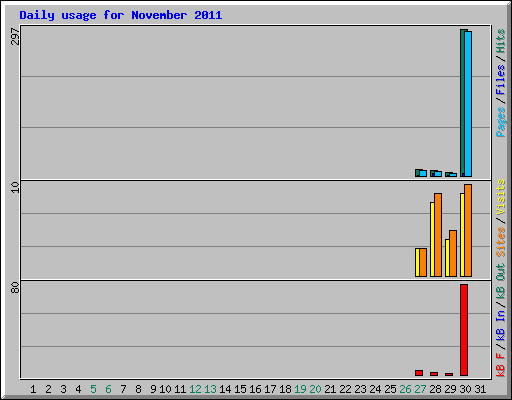Click day 1 on the x-axis

(x=33, y=389)
